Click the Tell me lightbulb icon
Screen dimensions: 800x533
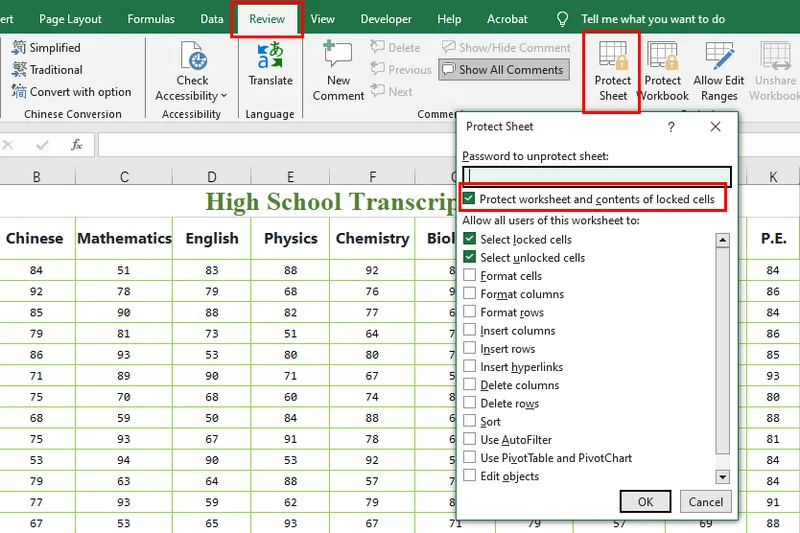click(x=562, y=19)
